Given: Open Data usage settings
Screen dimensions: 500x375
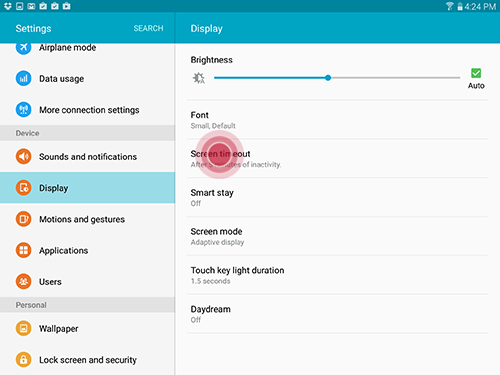Looking at the screenshot, I should [x=87, y=78].
